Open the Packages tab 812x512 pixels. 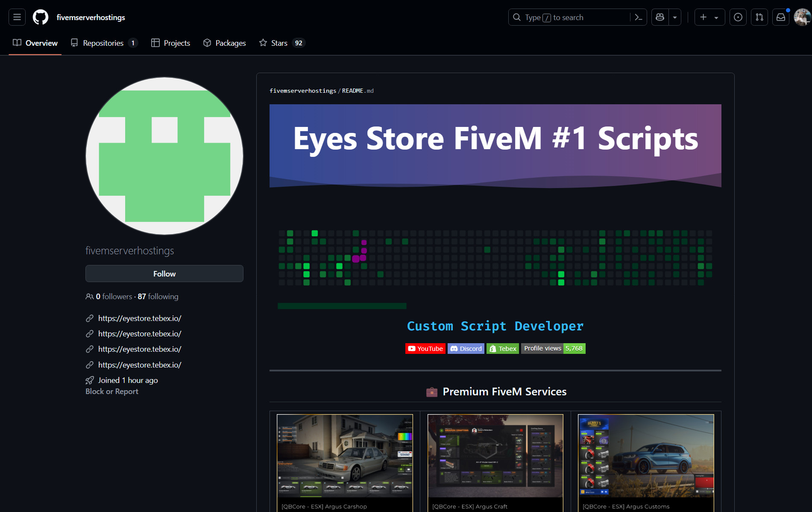point(224,43)
